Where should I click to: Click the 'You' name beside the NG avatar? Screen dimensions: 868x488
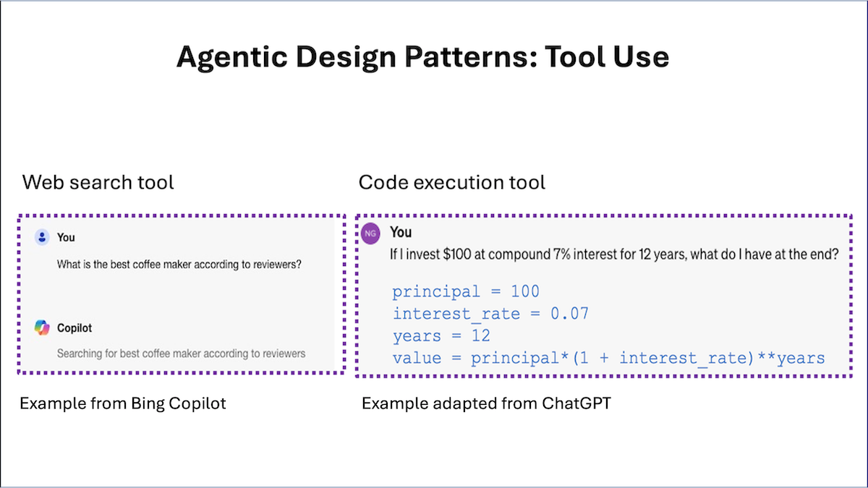401,232
